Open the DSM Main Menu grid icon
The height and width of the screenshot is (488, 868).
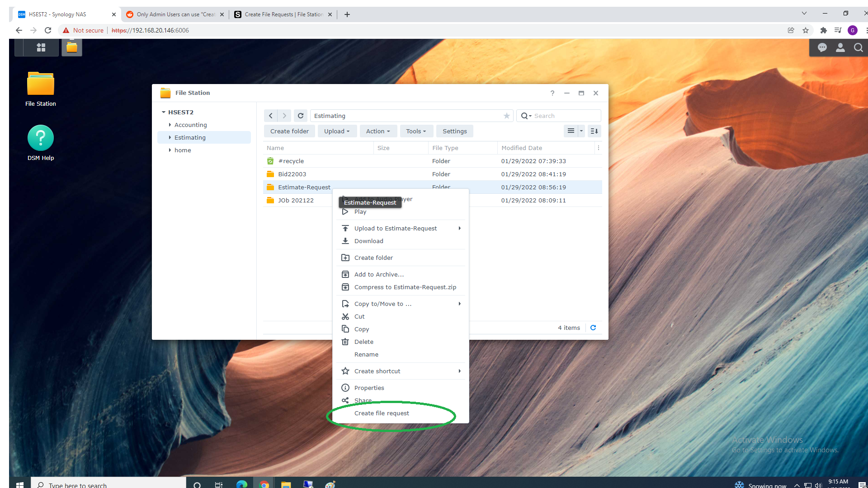(41, 47)
